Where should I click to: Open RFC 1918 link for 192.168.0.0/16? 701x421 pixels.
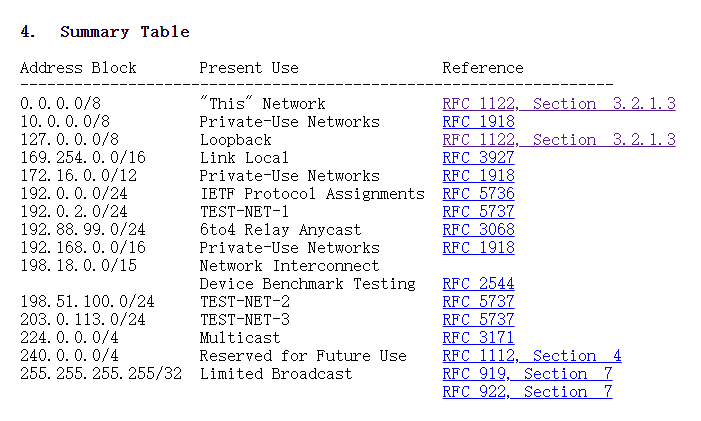[x=478, y=248]
